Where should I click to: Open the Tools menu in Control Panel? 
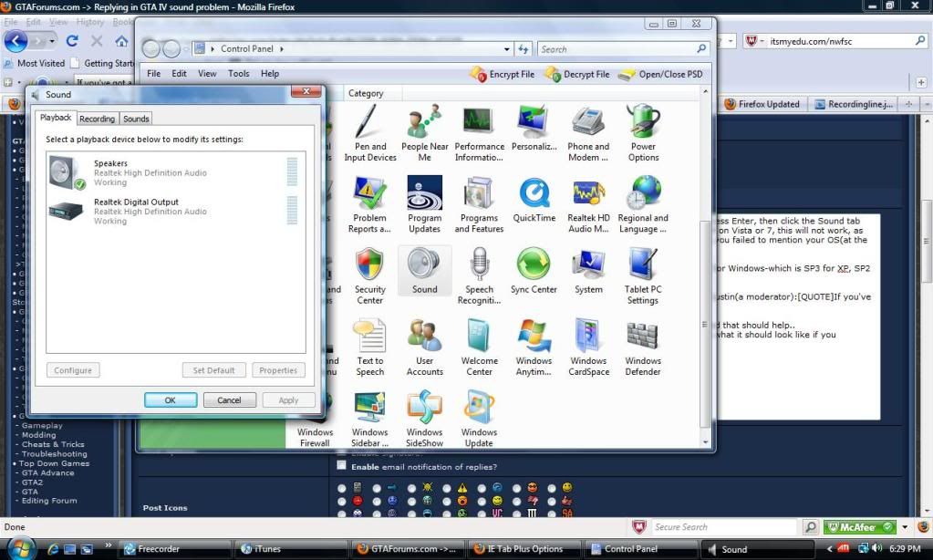[x=238, y=74]
